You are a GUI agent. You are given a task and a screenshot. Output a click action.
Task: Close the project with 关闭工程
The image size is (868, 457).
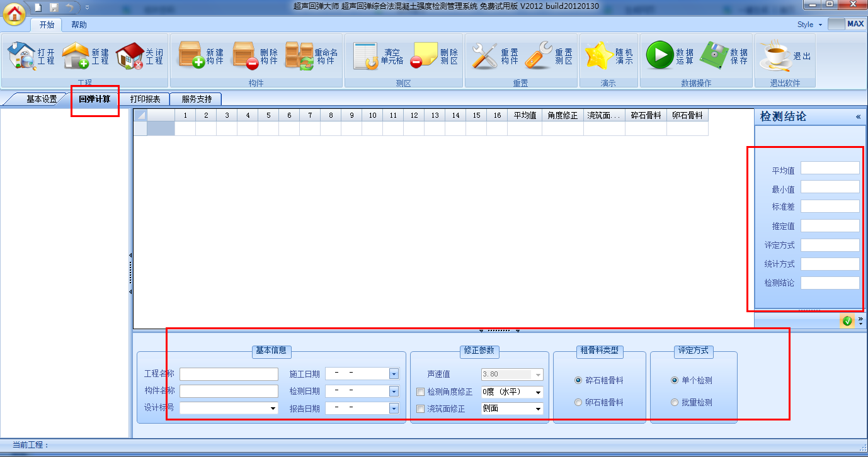click(x=139, y=57)
